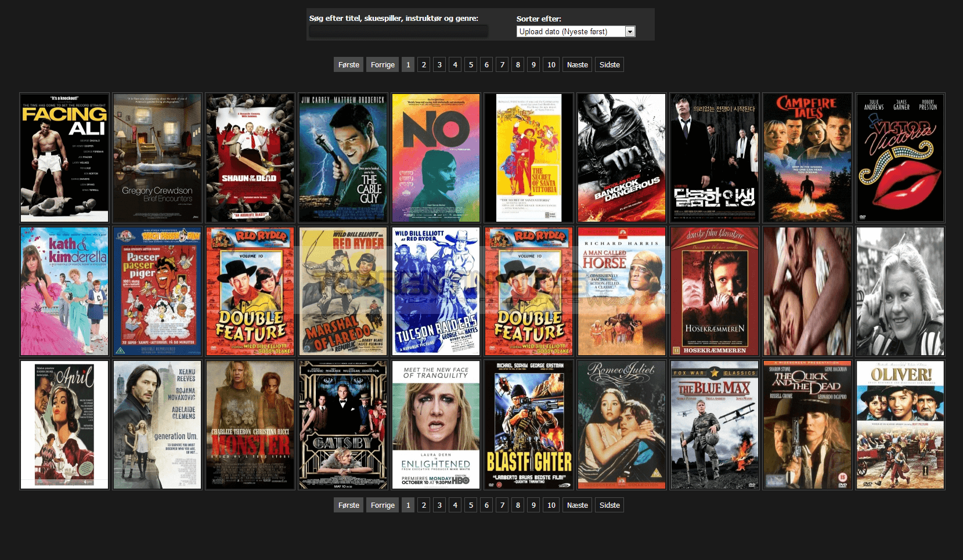The image size is (963, 560).
Task: Choose The Cable Guy poster
Action: (x=343, y=158)
